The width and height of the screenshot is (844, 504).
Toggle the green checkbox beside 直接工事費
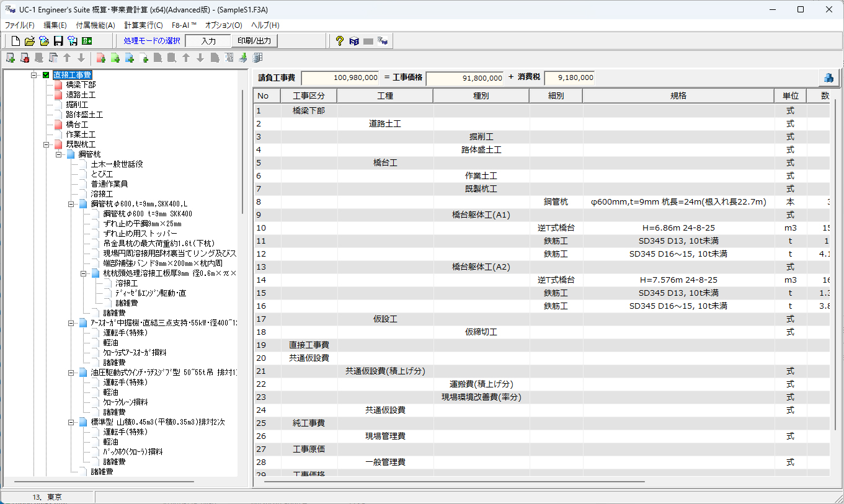(46, 75)
